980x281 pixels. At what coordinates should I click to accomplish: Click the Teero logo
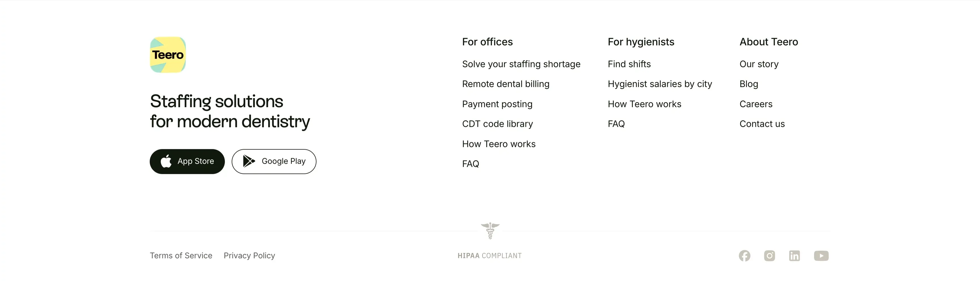pyautogui.click(x=168, y=55)
